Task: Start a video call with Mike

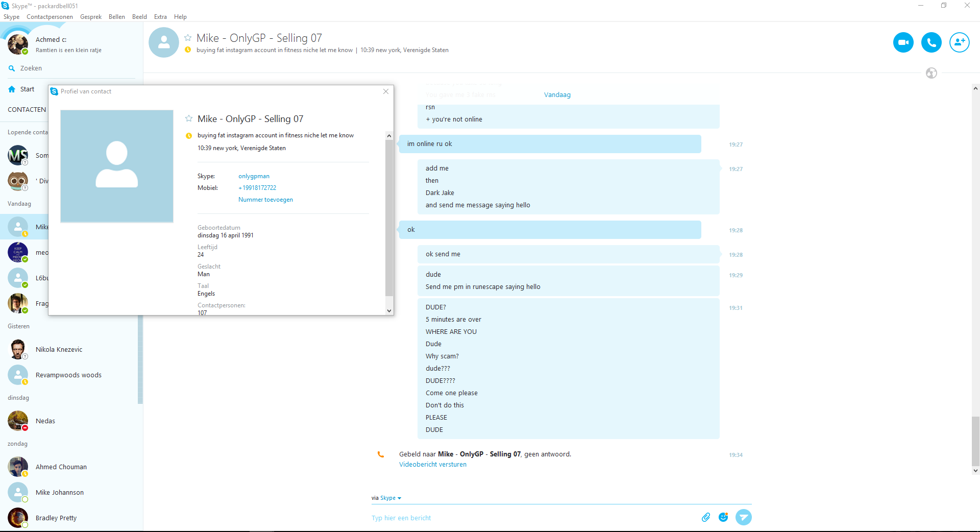Action: [903, 42]
